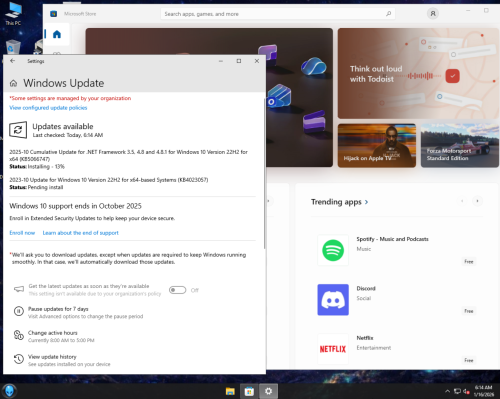This screenshot has width=500, height=399.
Task: Click the Pause updates circle icon
Action: 19,311
